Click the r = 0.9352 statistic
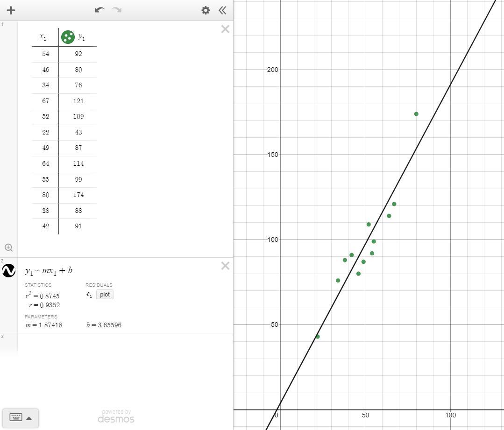 (x=44, y=305)
